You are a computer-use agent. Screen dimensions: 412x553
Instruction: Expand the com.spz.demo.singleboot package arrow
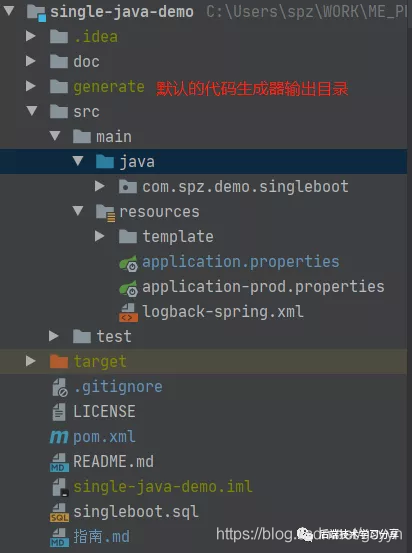[100, 186]
